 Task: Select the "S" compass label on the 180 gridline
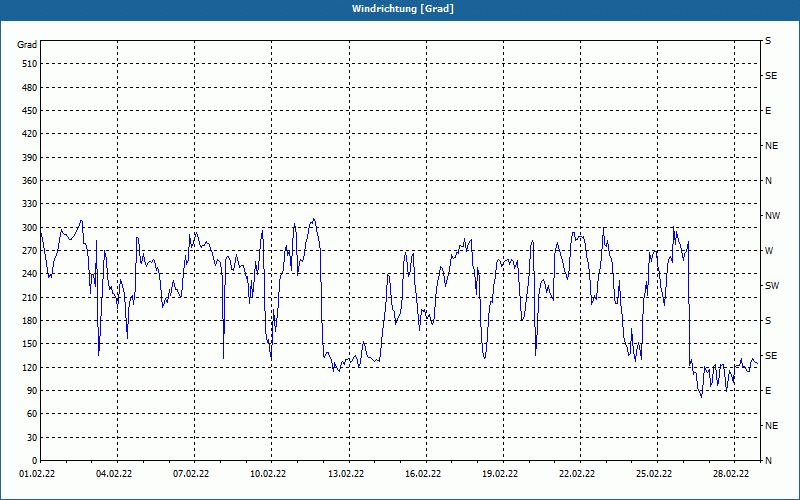(x=768, y=321)
